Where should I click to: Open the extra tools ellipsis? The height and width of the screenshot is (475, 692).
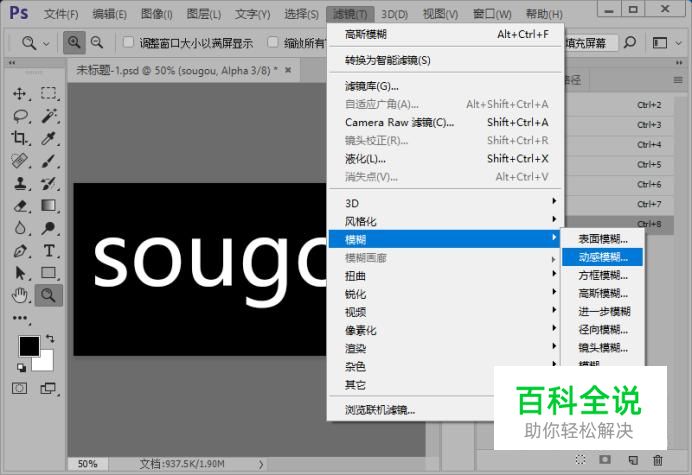[20, 318]
